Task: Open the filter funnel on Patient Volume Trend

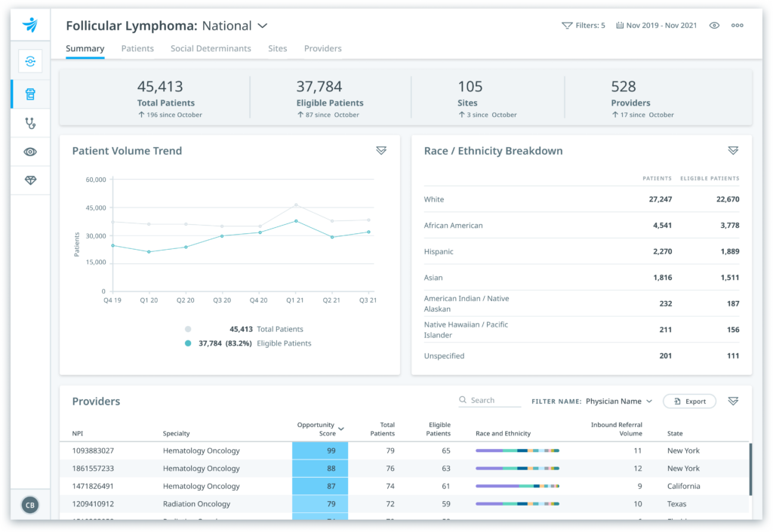Action: (x=381, y=150)
